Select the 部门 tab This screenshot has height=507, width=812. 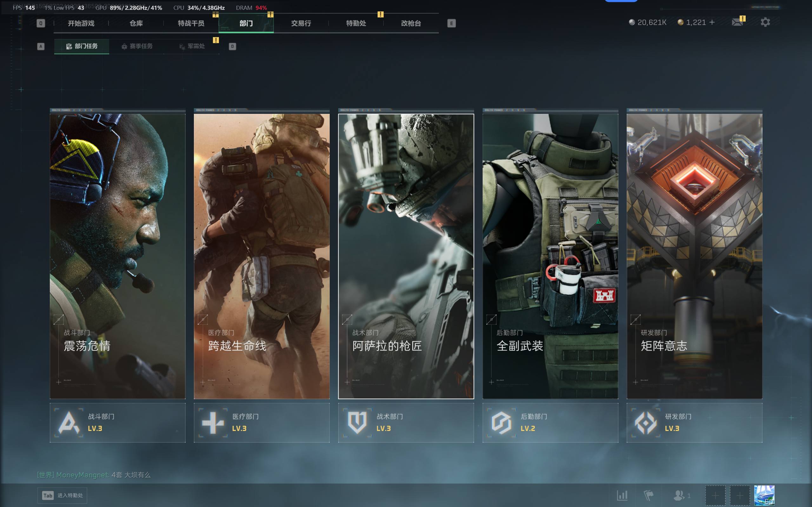tap(246, 23)
